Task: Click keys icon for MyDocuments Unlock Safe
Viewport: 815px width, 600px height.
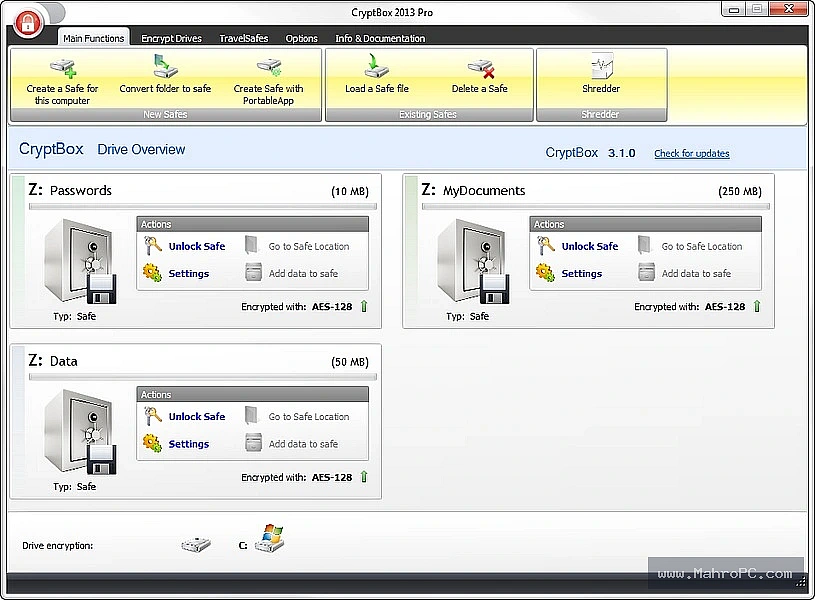Action: (546, 246)
